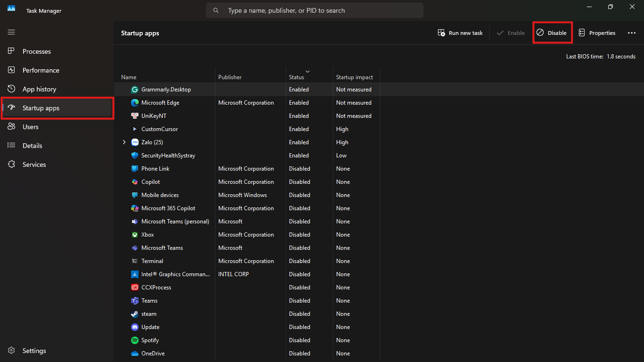This screenshot has width=644, height=362.
Task: Go to the Users tab
Action: tap(57, 127)
